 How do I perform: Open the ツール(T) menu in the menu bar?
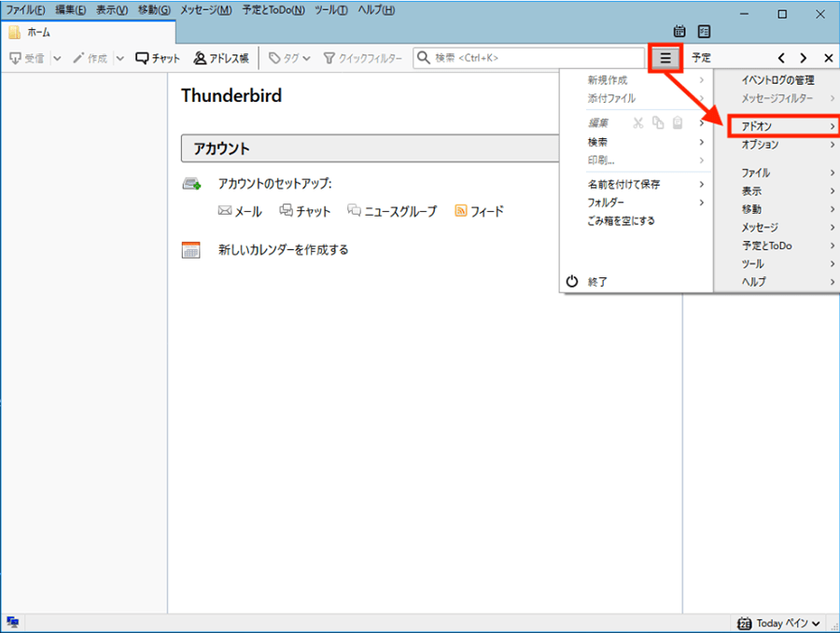pos(331,10)
